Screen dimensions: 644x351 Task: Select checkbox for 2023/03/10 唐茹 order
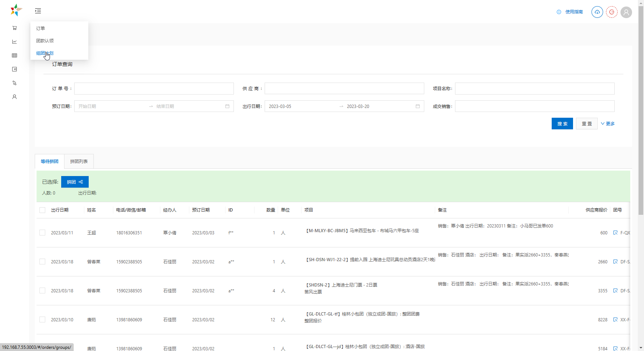[42, 319]
